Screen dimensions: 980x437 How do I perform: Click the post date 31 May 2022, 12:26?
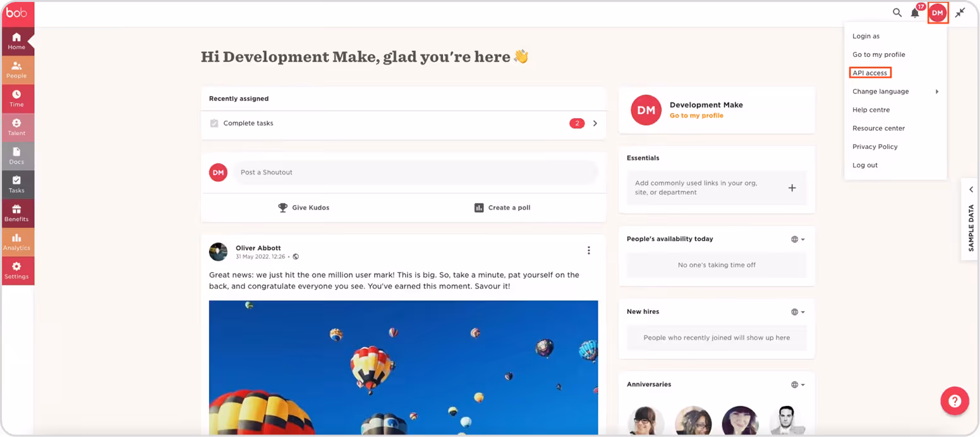pyautogui.click(x=260, y=257)
